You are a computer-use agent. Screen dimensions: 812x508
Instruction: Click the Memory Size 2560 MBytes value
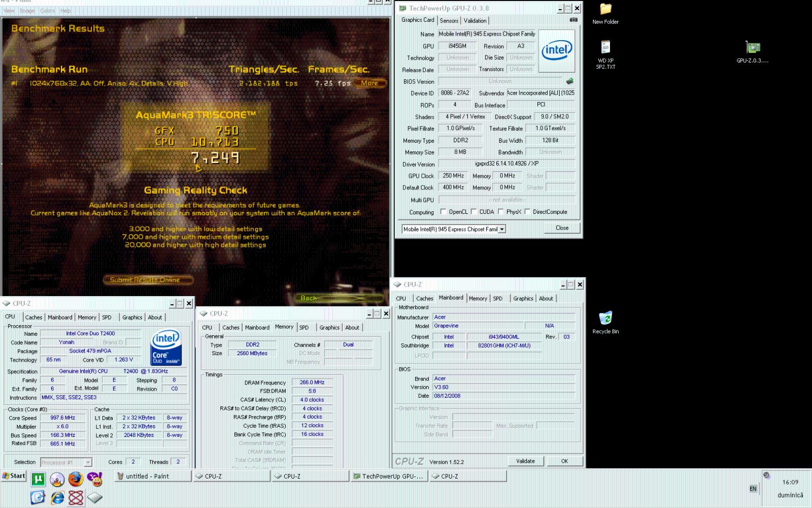point(252,353)
